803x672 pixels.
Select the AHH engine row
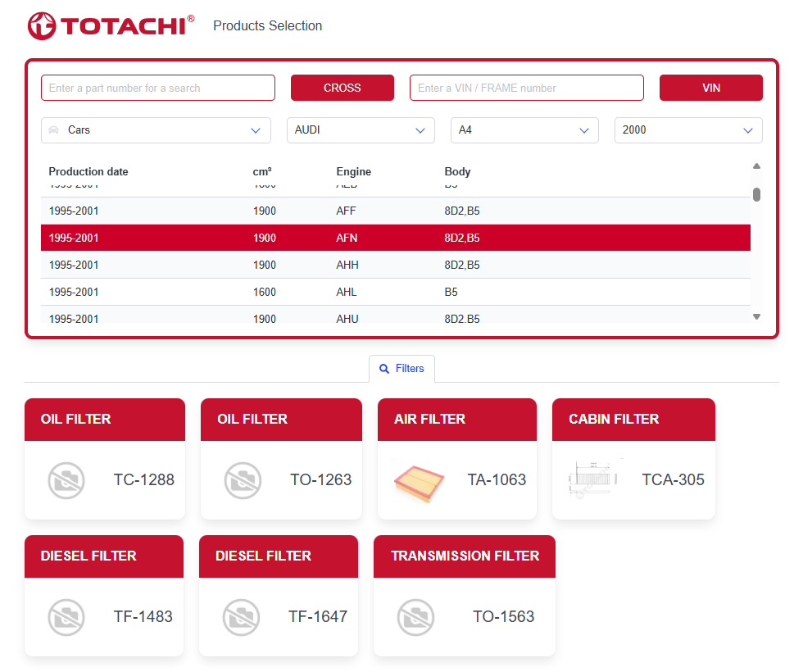[395, 265]
